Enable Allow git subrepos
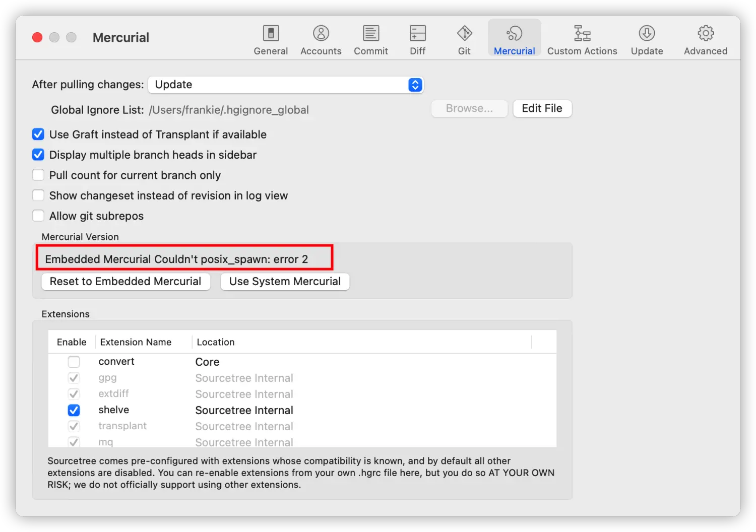Viewport: 756px width, 532px height. coord(38,216)
